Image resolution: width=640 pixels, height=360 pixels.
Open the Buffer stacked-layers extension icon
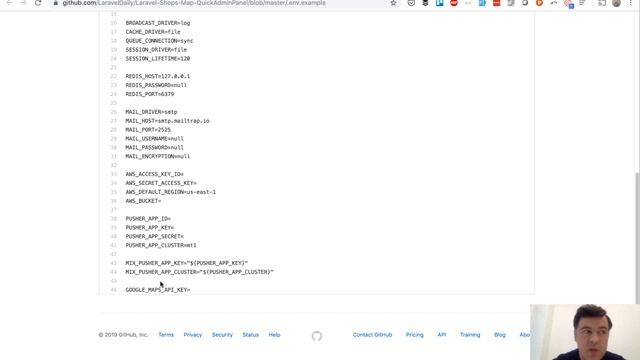425,3
